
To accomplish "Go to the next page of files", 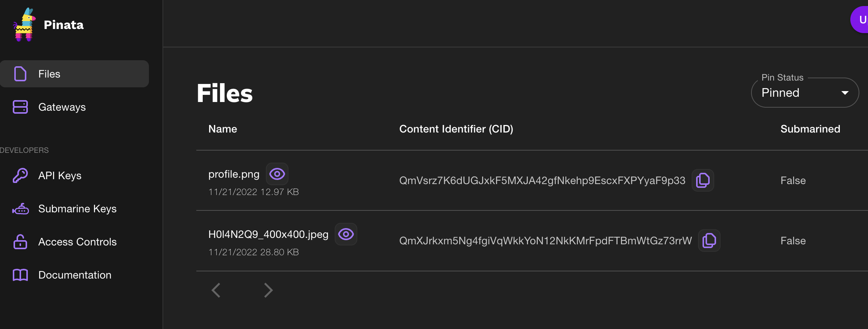I will pyautogui.click(x=268, y=290).
